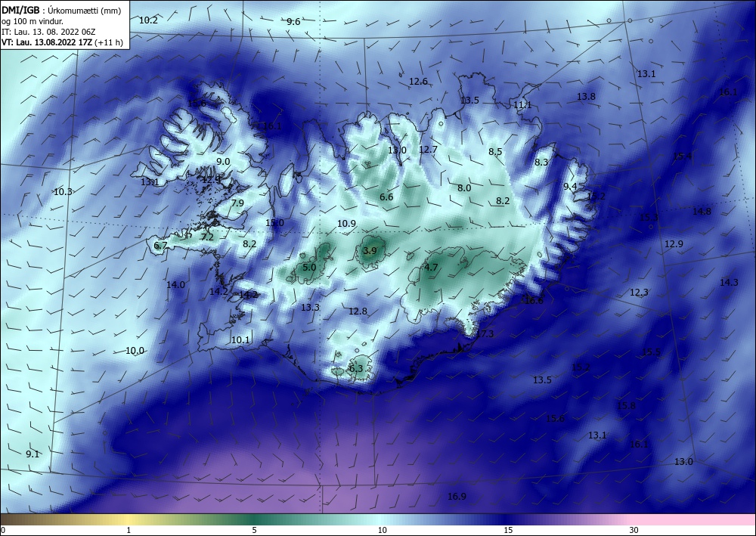Click the 13.8 value off northeast coast
This screenshot has height=536, width=756.
coord(587,97)
